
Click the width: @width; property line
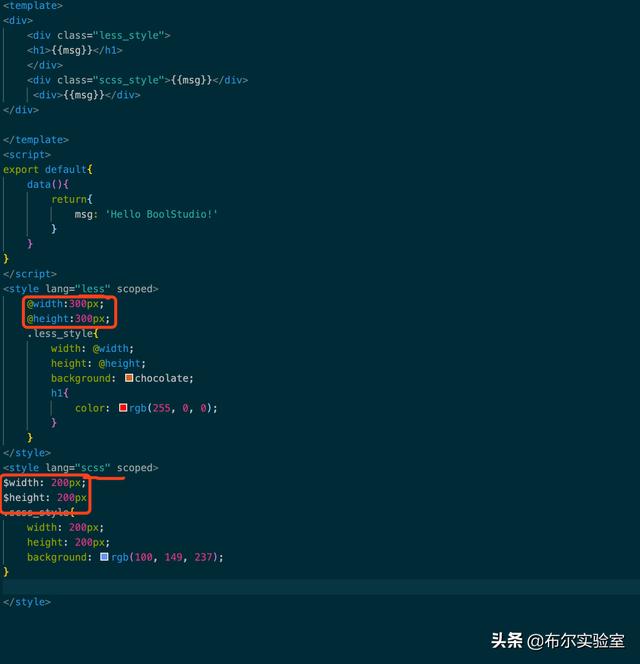pos(92,349)
